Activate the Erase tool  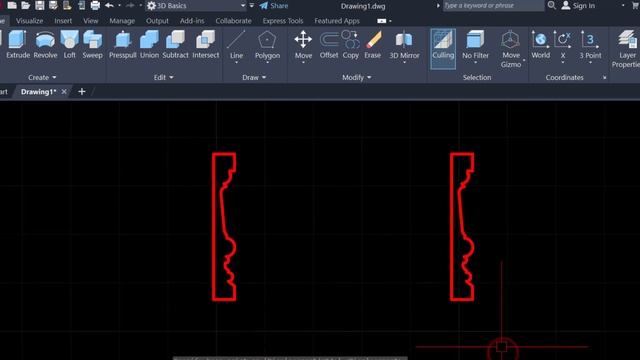(373, 44)
